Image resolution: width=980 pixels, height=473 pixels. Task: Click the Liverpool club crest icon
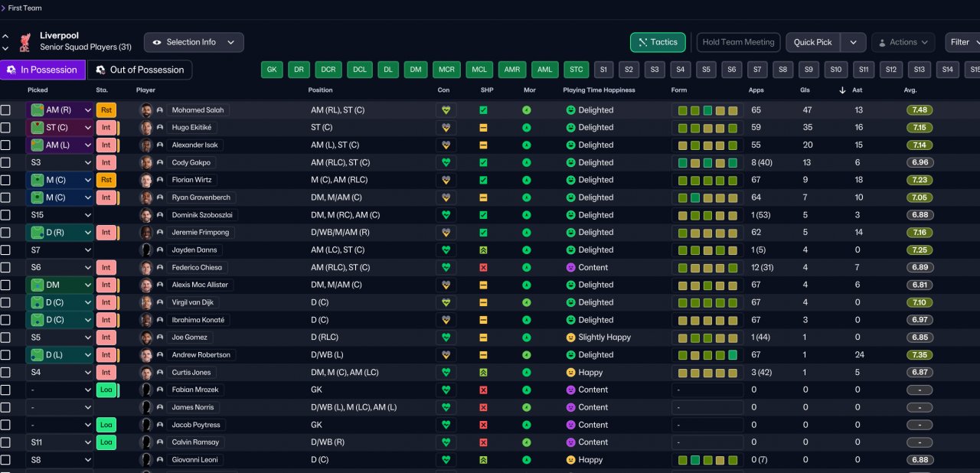pos(25,41)
